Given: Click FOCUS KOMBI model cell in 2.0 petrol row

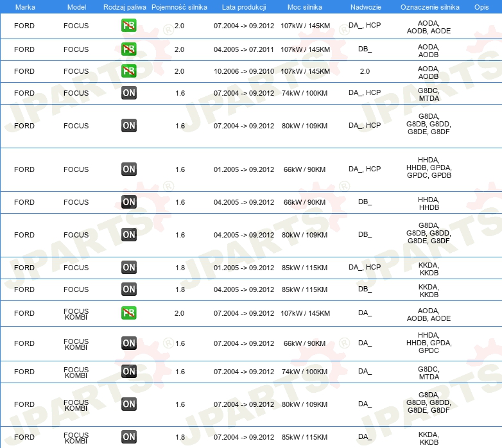Looking at the screenshot, I should point(76,314).
